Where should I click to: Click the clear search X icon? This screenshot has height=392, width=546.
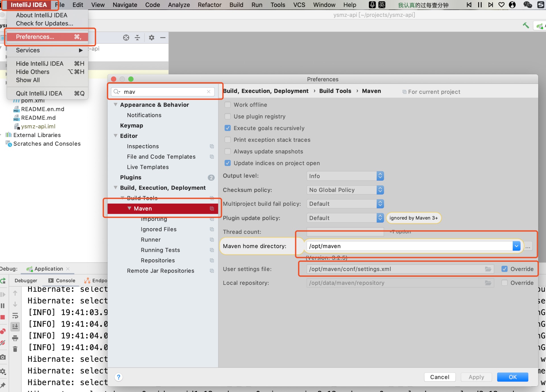pos(209,92)
